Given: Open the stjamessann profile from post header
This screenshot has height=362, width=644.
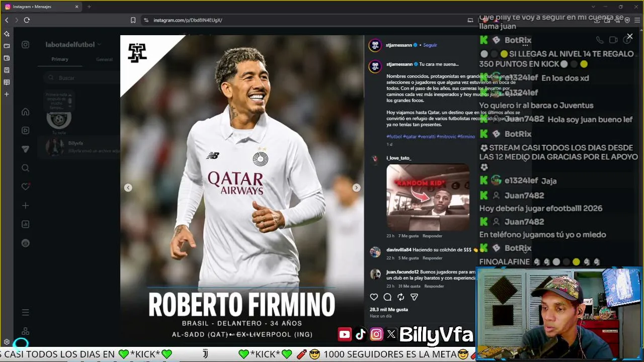Looking at the screenshot, I should pyautogui.click(x=398, y=45).
